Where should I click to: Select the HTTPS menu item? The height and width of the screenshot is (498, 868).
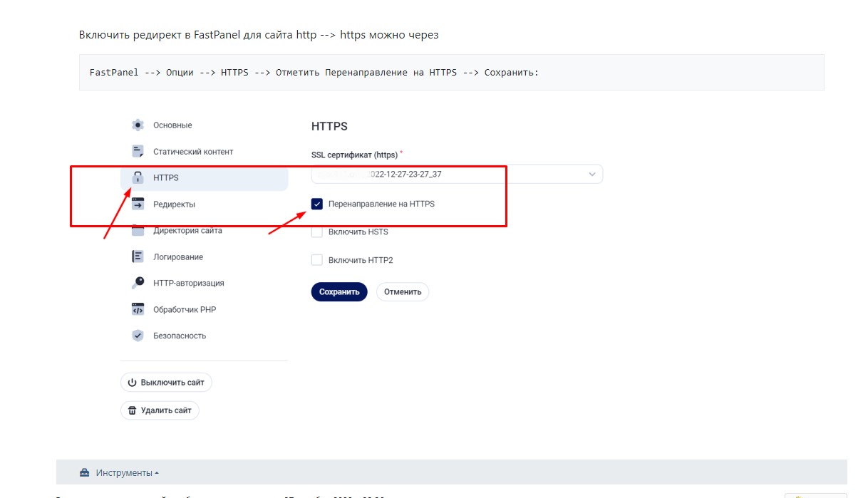[204, 178]
